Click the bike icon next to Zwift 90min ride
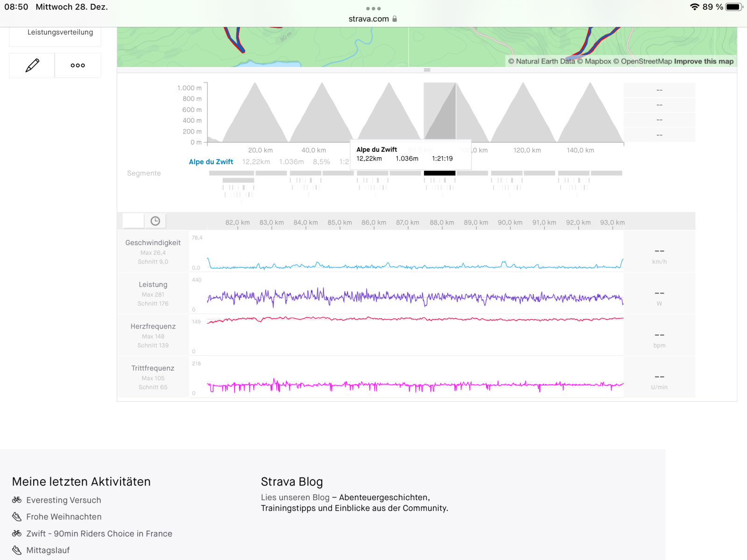This screenshot has height=560, width=747. coord(17,533)
